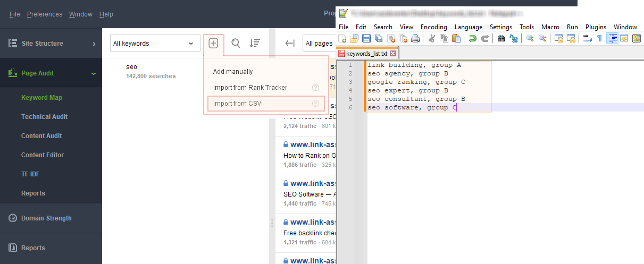
Task: Click the Replace icon in Notepad++ toolbar
Action: (513, 38)
